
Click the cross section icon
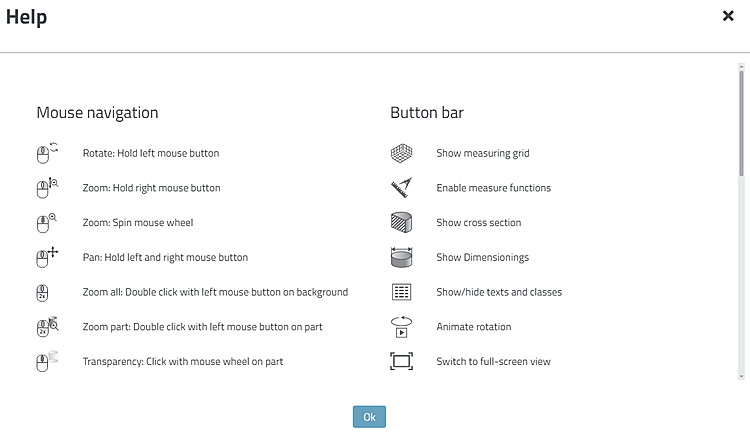click(401, 222)
